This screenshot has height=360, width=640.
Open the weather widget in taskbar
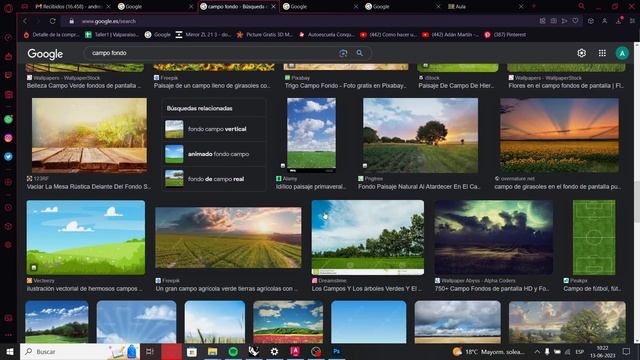[x=489, y=351]
